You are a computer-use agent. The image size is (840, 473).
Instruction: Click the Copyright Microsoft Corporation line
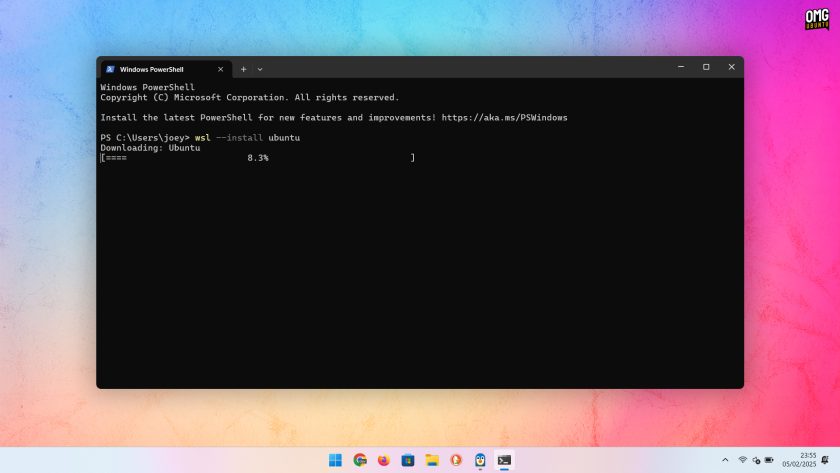(x=250, y=97)
